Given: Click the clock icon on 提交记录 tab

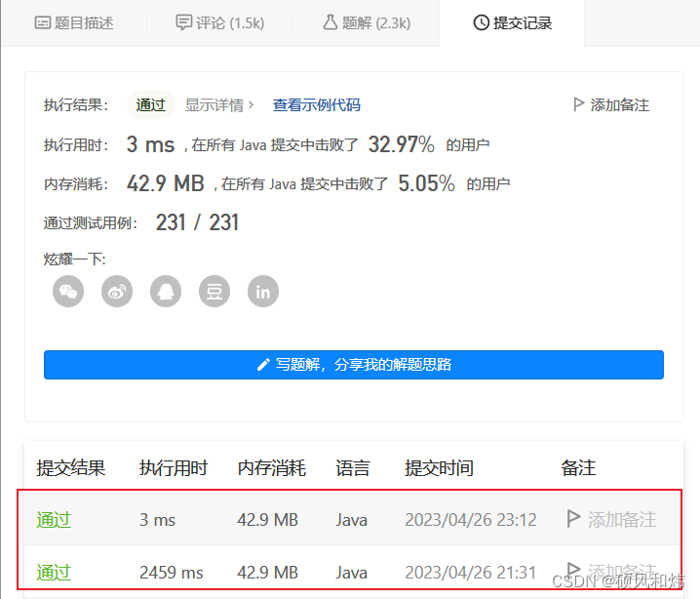Looking at the screenshot, I should pyautogui.click(x=482, y=22).
